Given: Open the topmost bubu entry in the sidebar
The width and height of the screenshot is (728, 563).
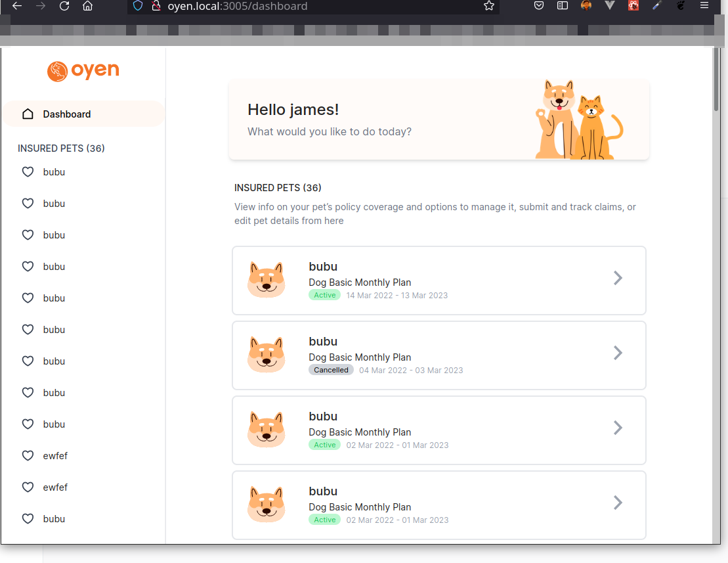Looking at the screenshot, I should point(54,172).
